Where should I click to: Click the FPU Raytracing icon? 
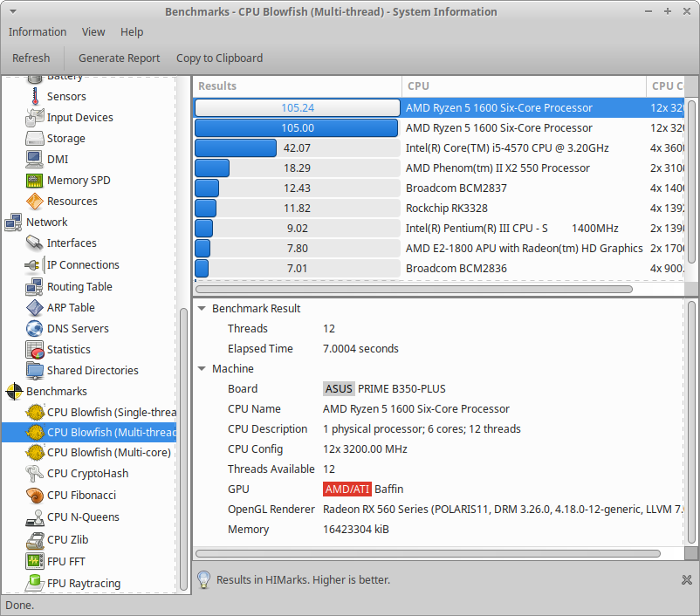coord(34,583)
